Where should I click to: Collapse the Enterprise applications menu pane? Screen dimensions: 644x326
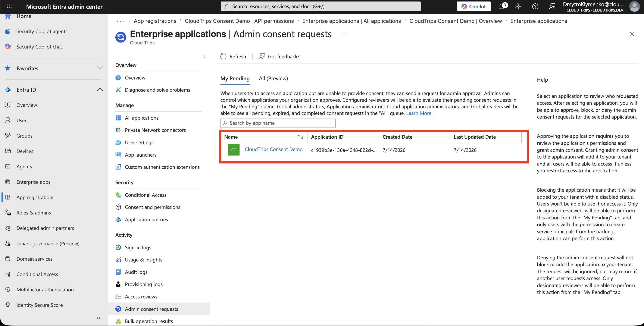(x=205, y=57)
